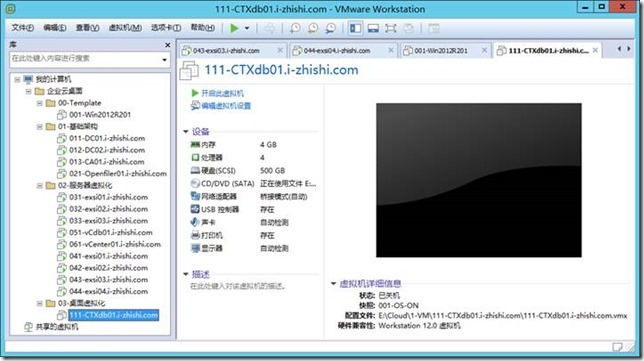This screenshot has width=644, height=361.
Task: Switch to the 043-exsi03.i-zhishi.com tab
Action: pos(226,51)
